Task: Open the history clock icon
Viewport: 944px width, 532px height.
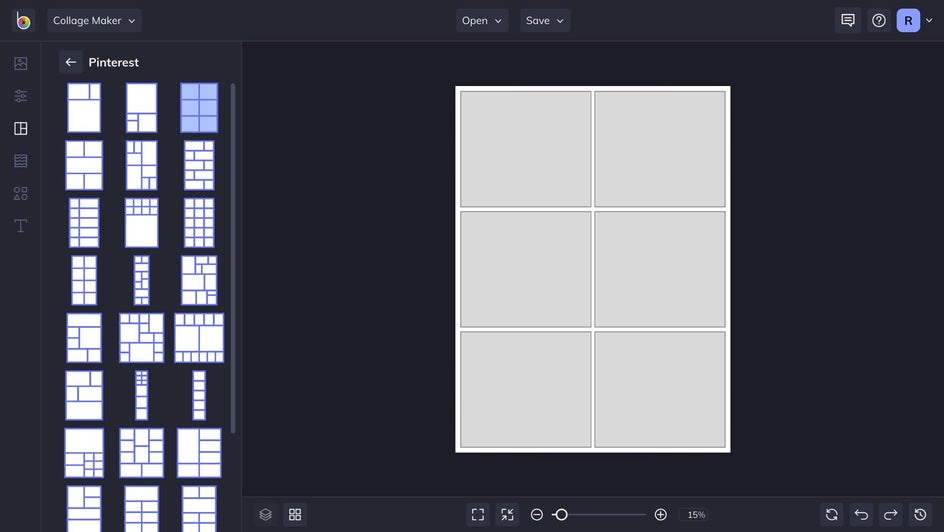Action: point(920,515)
